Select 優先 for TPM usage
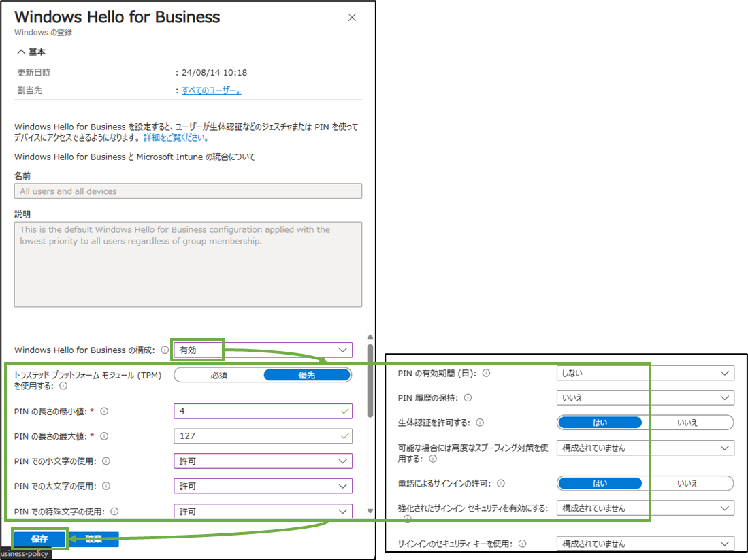The height and width of the screenshot is (560, 748). click(307, 376)
